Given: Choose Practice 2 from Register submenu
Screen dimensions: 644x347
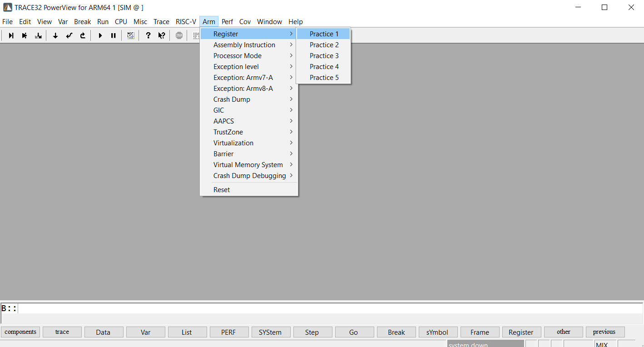Looking at the screenshot, I should [x=323, y=45].
